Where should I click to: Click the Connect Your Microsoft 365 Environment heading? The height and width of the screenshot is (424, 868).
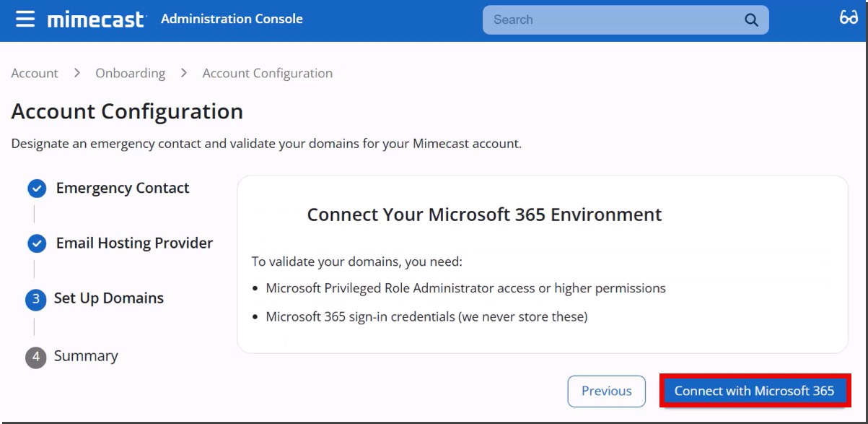click(485, 215)
